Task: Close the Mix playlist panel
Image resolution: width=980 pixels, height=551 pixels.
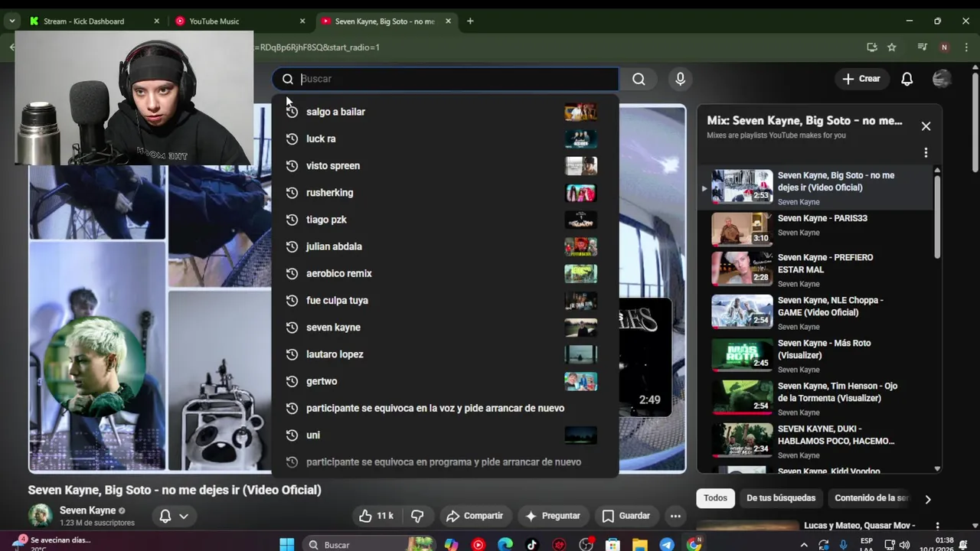Action: point(926,126)
